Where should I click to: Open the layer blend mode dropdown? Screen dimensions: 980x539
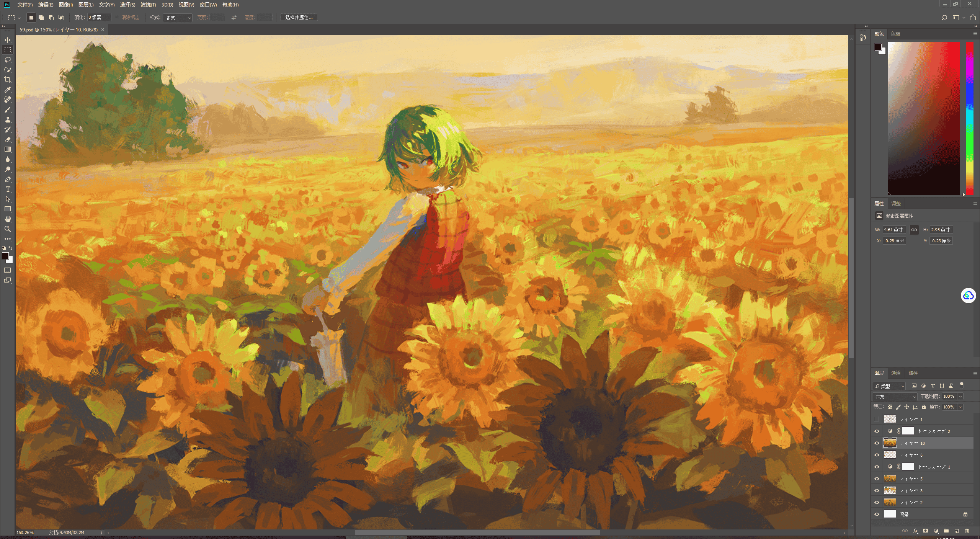(x=895, y=397)
